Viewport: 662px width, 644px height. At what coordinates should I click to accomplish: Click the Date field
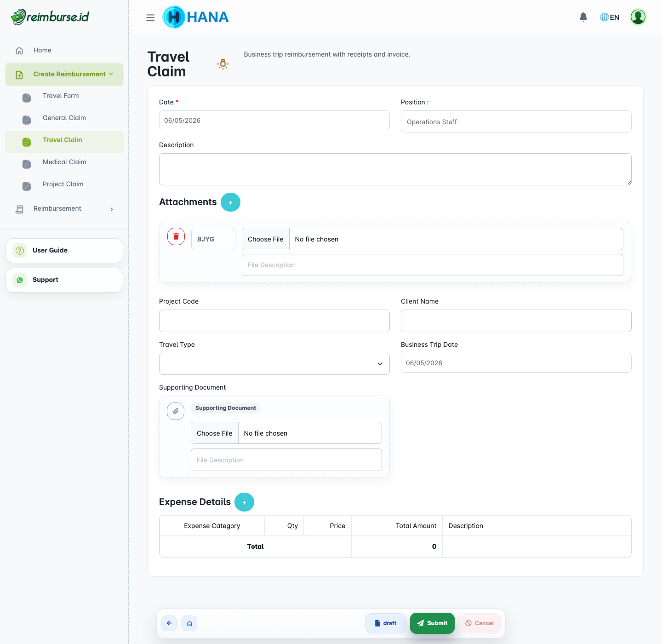[x=274, y=121]
